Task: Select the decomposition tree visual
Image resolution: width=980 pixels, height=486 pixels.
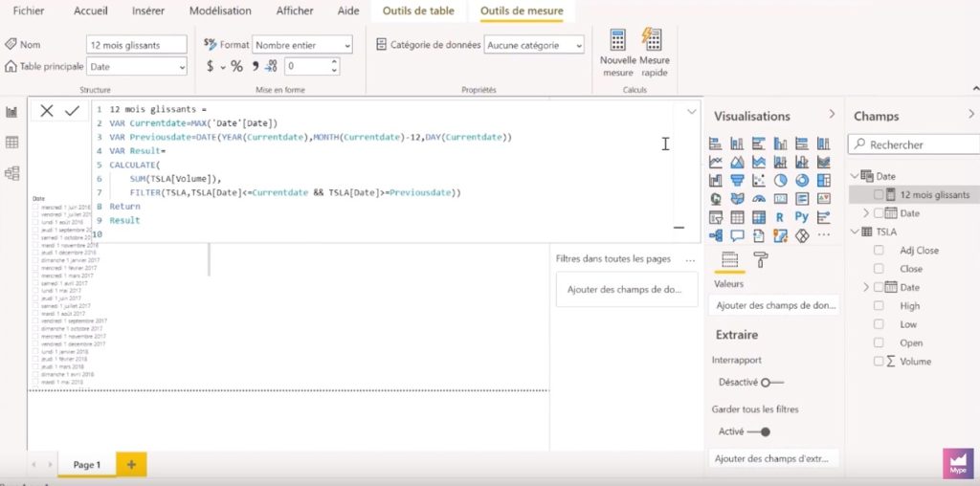Action: coord(716,235)
